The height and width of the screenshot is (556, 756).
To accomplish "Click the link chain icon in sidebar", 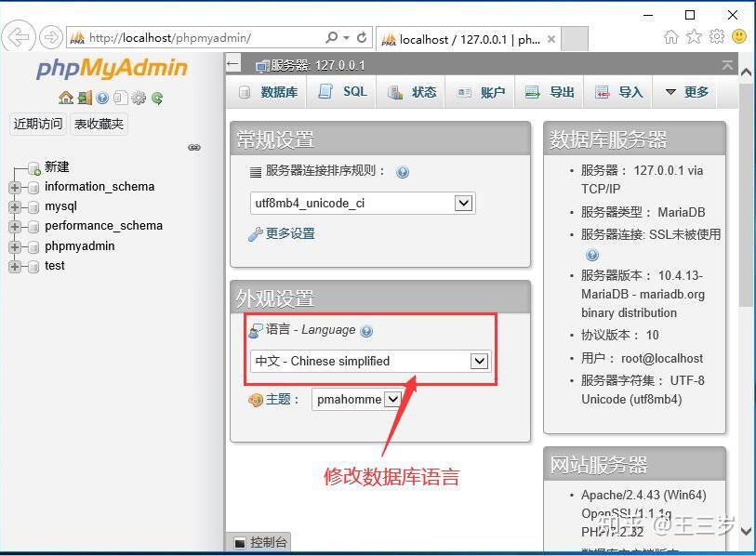I will [x=194, y=147].
